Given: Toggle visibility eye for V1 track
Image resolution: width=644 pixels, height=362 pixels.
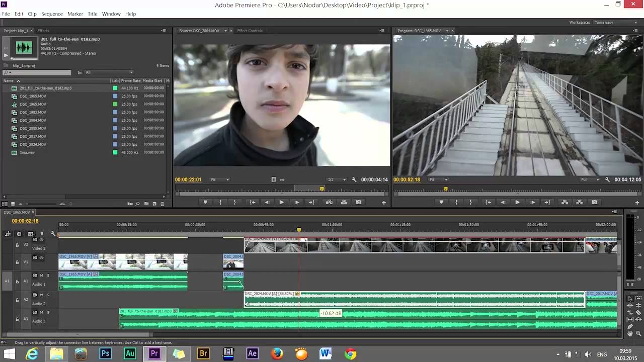Looking at the screenshot, I should 42,257.
